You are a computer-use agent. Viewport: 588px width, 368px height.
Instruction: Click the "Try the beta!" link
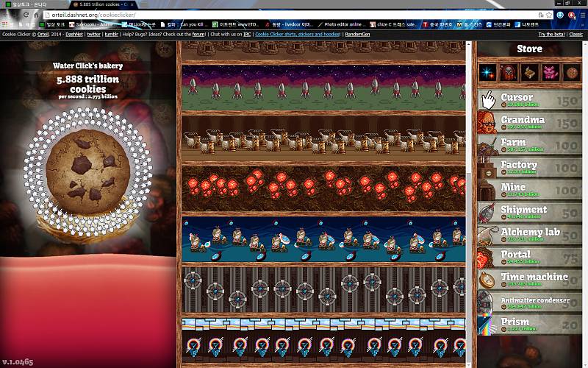pyautogui.click(x=551, y=34)
